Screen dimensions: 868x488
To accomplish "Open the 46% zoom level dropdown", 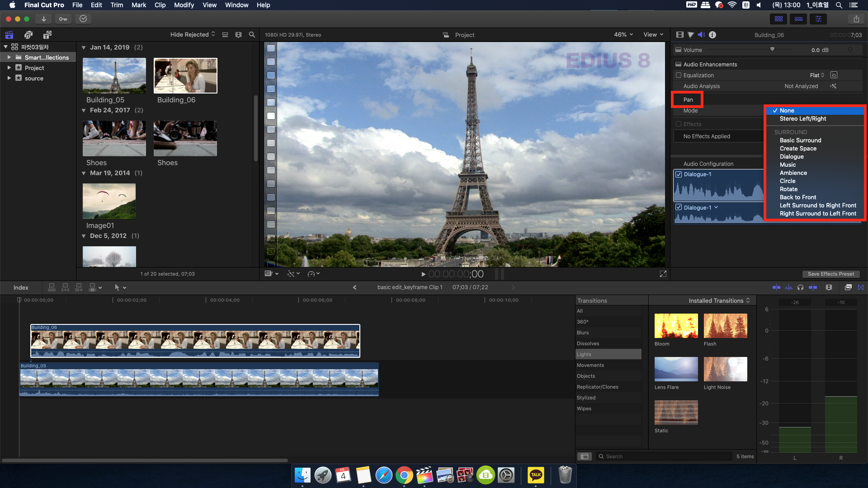I will [623, 35].
